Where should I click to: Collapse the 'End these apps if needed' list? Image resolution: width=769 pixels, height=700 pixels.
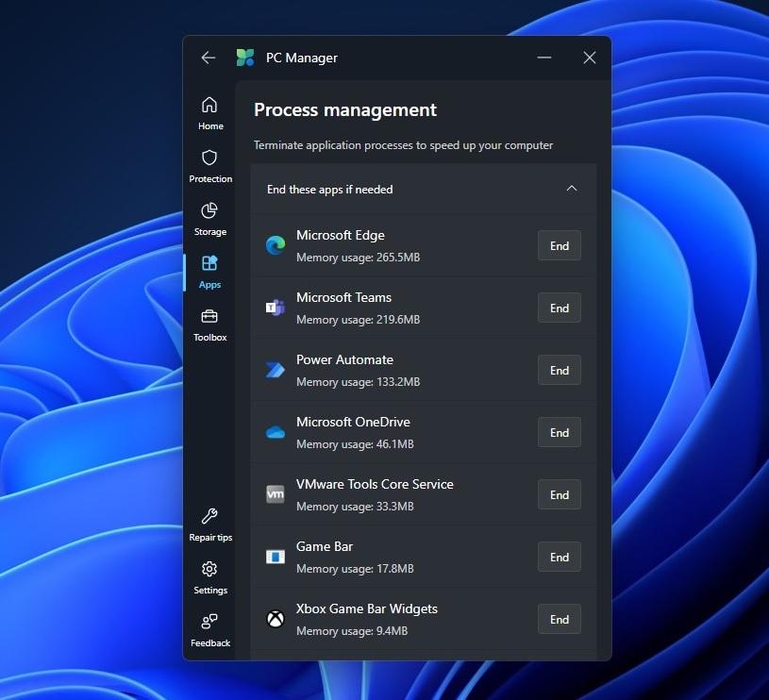572,189
